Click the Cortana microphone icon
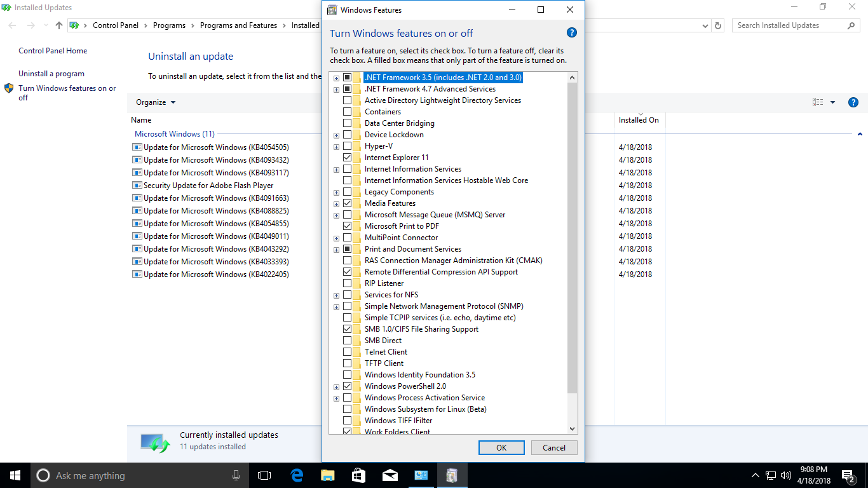Viewport: 868px width, 488px height. 236,475
